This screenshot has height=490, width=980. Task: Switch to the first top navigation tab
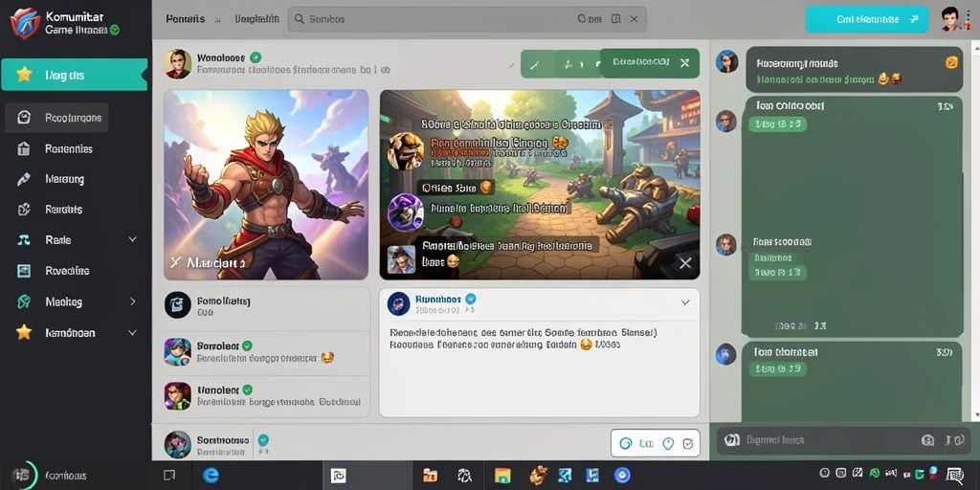point(185,19)
